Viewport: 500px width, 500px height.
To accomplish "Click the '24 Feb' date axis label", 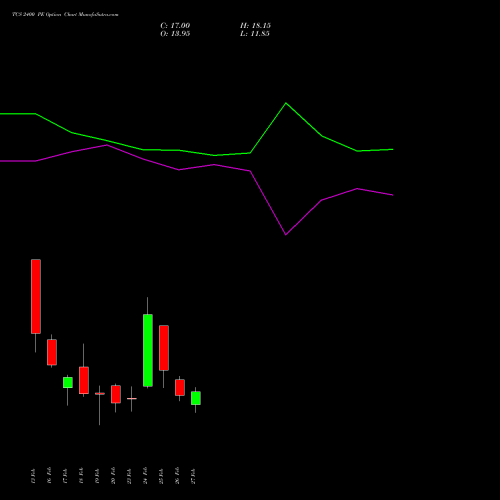I will pyautogui.click(x=145, y=475).
